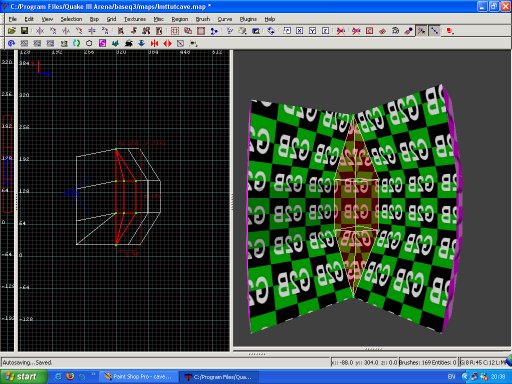Open the Curve menu
The height and width of the screenshot is (384, 512).
[x=225, y=19]
